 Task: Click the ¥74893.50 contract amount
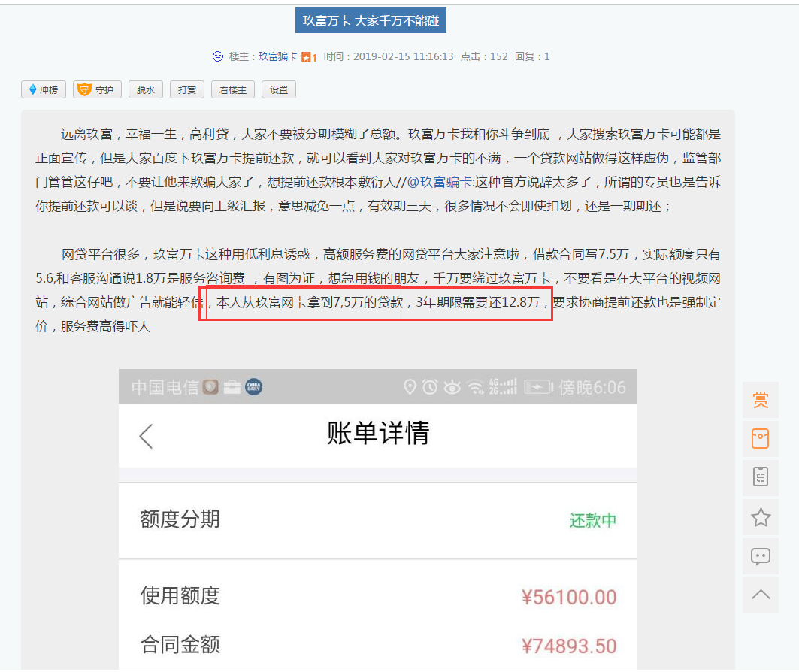[569, 646]
